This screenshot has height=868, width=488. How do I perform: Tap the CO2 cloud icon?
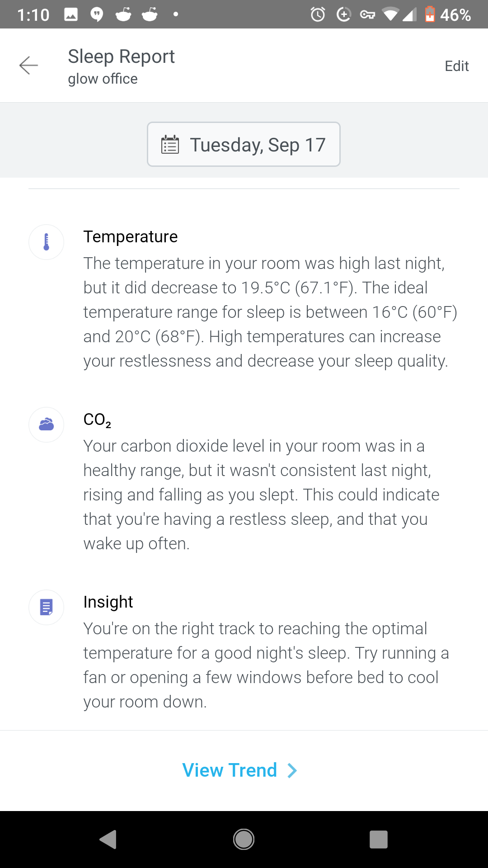point(46,425)
